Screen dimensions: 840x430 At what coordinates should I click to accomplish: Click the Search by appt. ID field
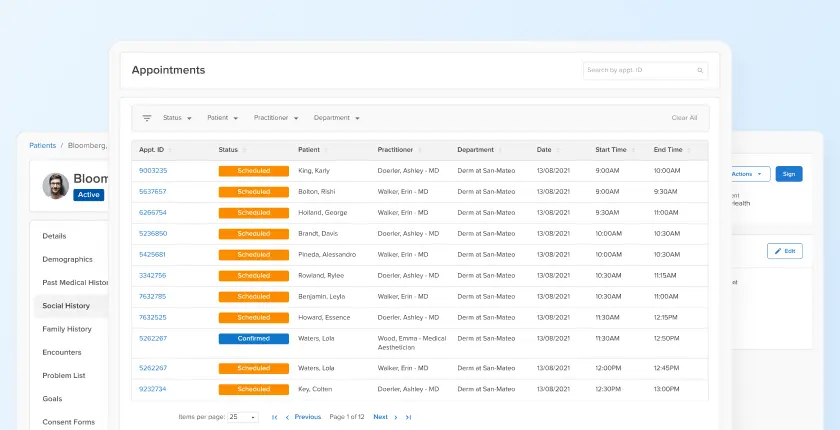pyautogui.click(x=646, y=70)
